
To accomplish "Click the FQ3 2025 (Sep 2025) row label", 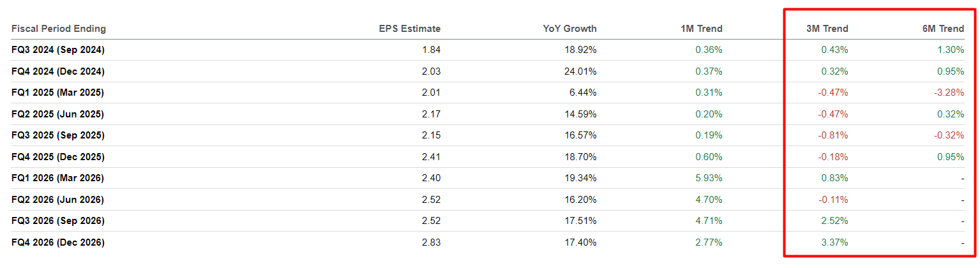I will tap(58, 135).
